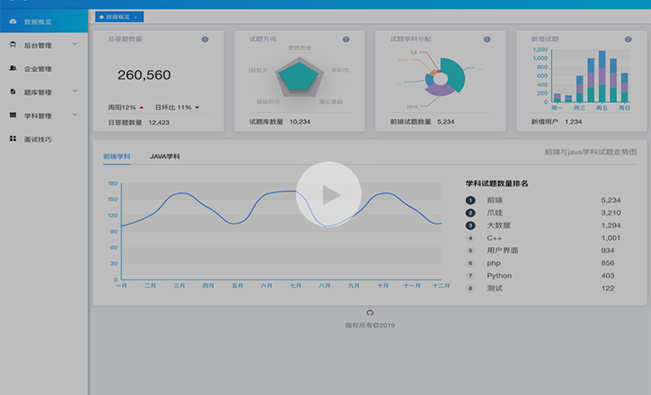651x395 pixels.
Task: Switch to the JAVA学科 tab
Action: coord(165,157)
